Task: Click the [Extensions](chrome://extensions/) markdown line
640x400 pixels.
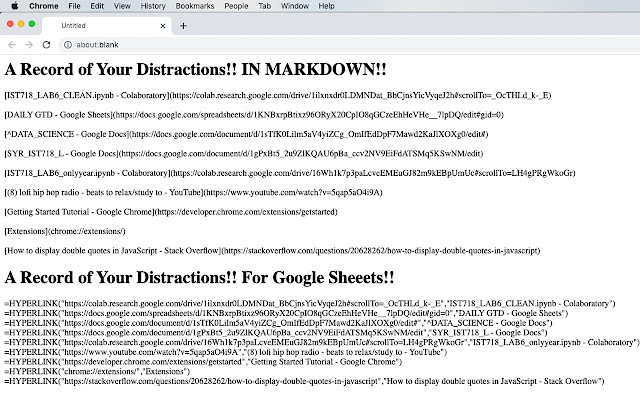Action: tap(65, 231)
